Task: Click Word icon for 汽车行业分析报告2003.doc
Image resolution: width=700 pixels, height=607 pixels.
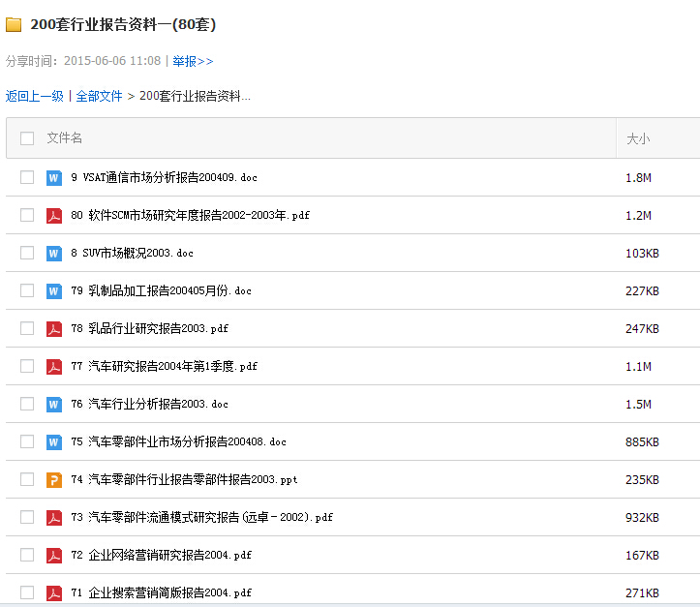Action: tap(54, 404)
